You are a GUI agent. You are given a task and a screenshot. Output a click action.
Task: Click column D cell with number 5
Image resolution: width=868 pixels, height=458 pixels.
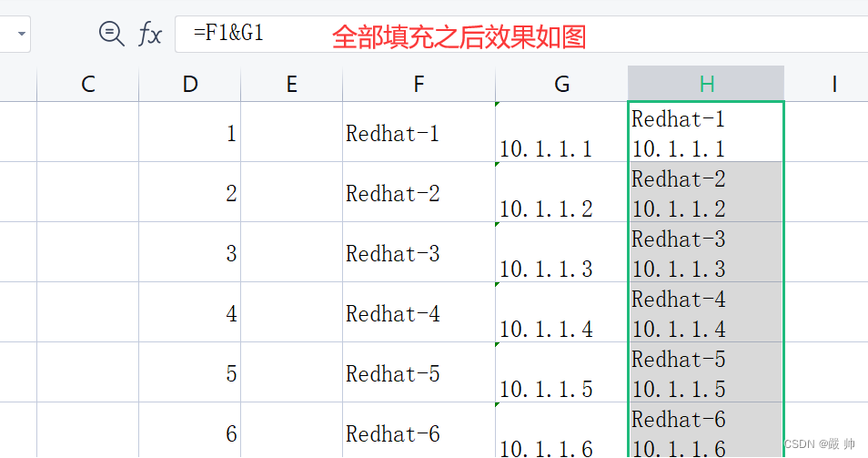[x=190, y=372]
